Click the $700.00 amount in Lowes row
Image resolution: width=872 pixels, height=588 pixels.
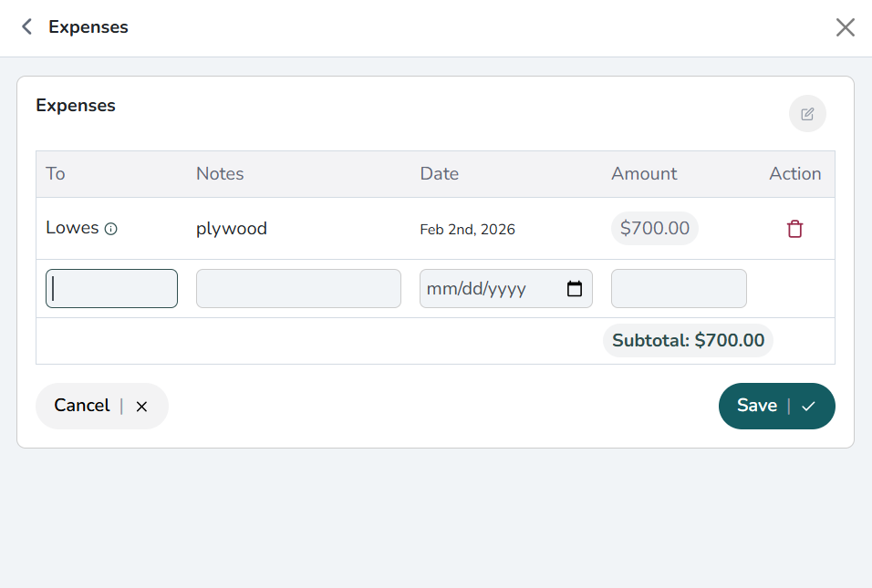click(x=655, y=229)
